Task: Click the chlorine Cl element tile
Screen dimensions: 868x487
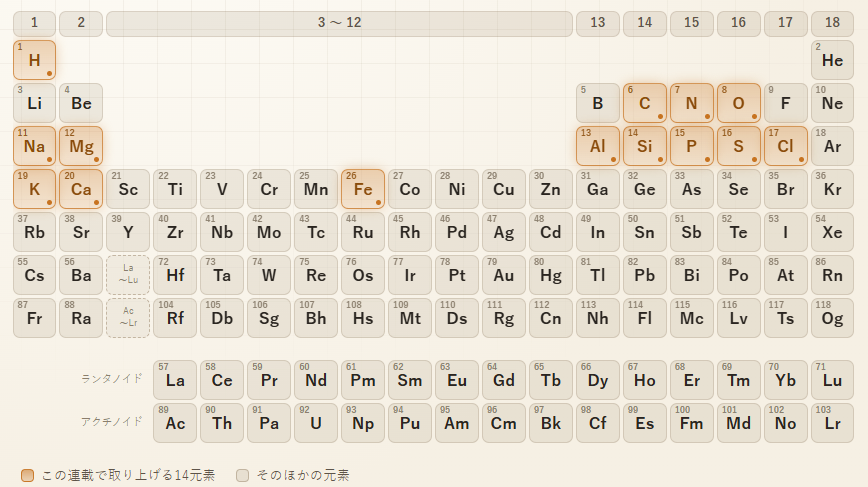Action: tap(786, 146)
